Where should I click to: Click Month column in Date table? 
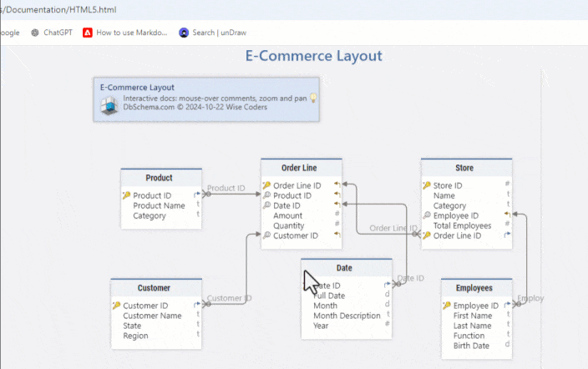[325, 306]
